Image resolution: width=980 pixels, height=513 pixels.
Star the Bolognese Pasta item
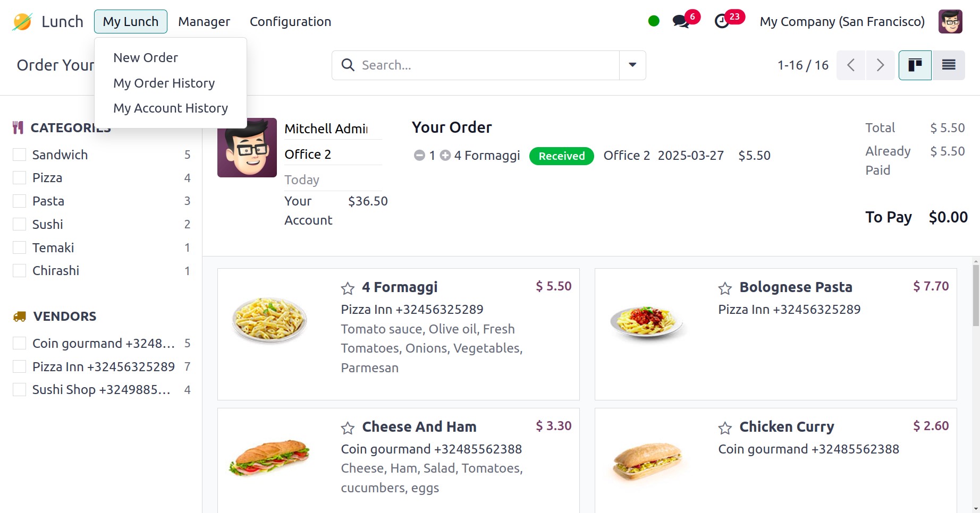(x=725, y=288)
